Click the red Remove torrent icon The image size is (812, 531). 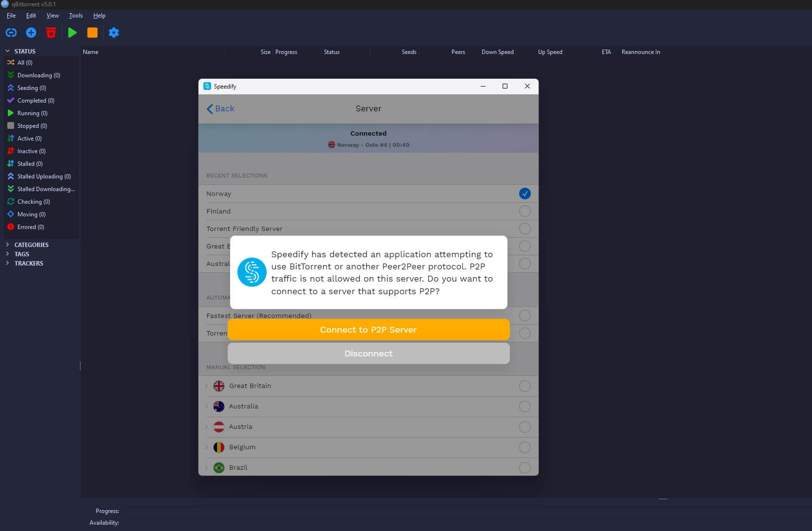point(51,33)
